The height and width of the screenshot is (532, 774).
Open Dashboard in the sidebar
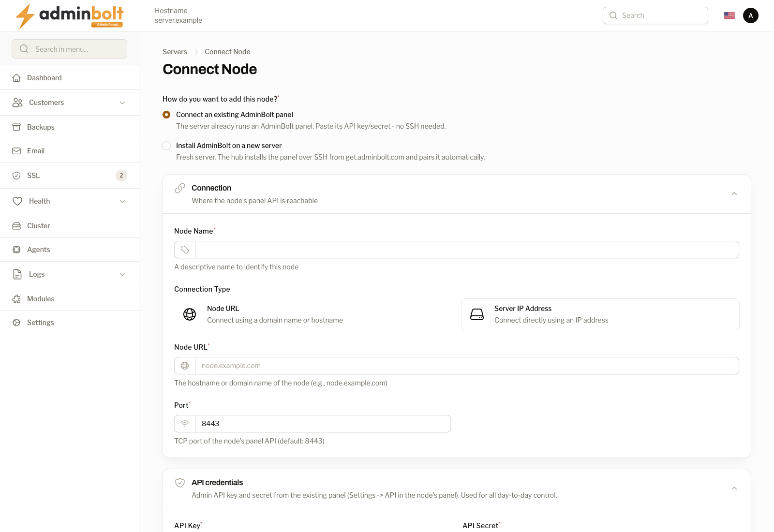[70, 78]
